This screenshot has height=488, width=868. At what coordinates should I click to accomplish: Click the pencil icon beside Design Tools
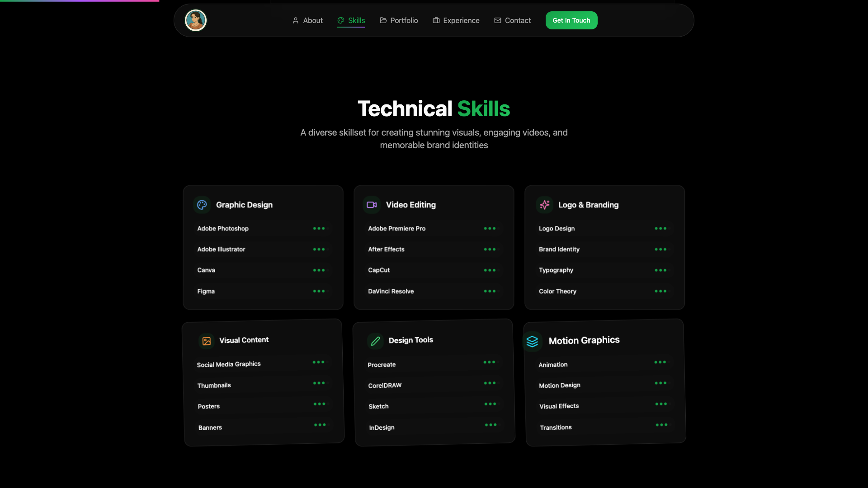(x=375, y=341)
